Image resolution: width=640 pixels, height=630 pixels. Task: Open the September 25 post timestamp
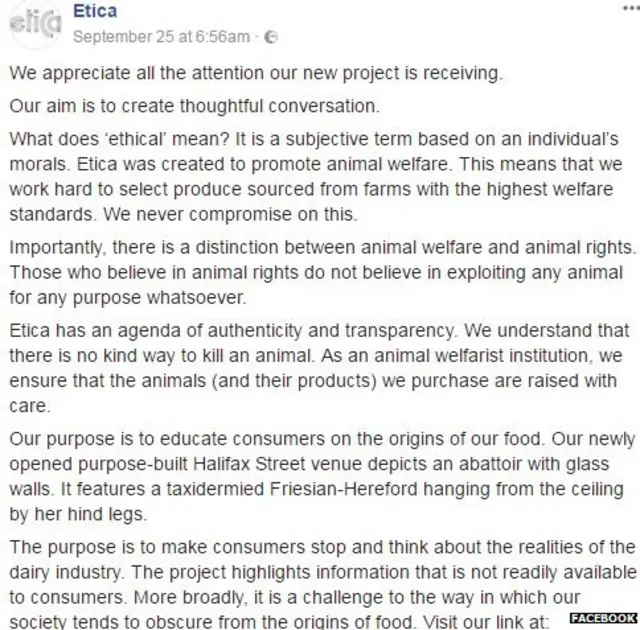click(x=162, y=37)
